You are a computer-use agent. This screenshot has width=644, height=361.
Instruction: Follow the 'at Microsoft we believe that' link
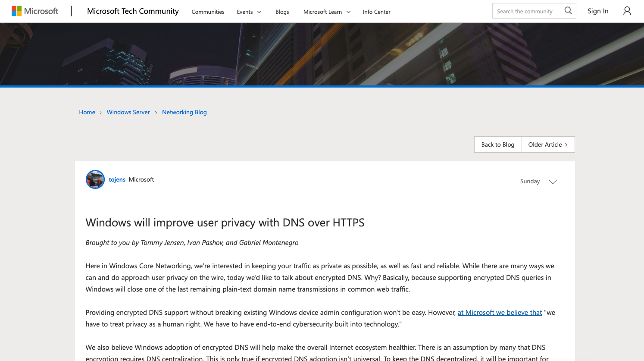point(500,312)
